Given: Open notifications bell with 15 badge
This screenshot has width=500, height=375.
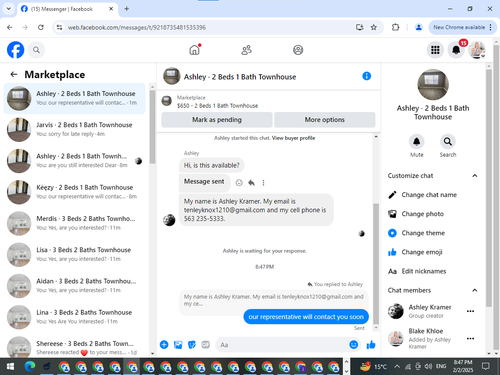Looking at the screenshot, I should (x=456, y=50).
